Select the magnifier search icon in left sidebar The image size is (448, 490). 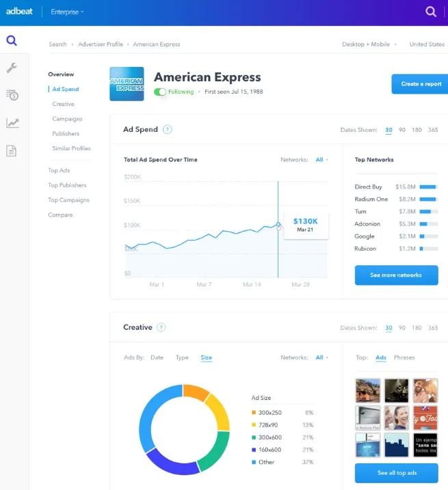[12, 40]
